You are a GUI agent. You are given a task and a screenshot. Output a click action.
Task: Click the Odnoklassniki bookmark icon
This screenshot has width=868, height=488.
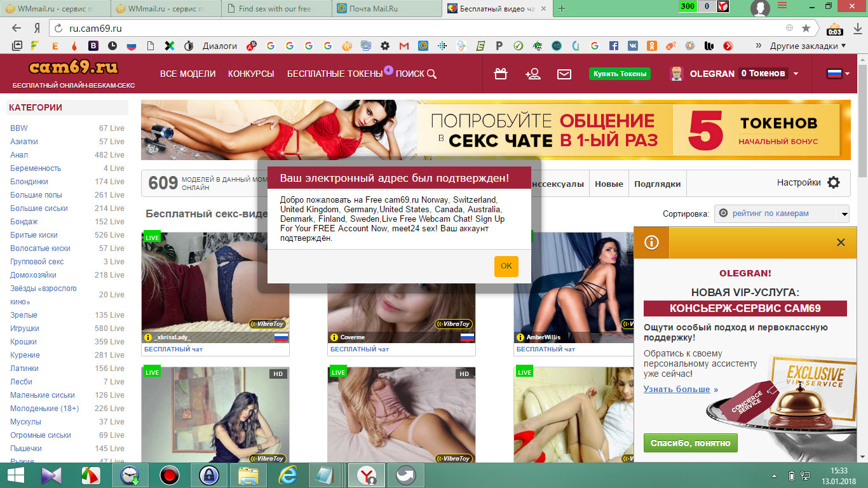pos(651,46)
